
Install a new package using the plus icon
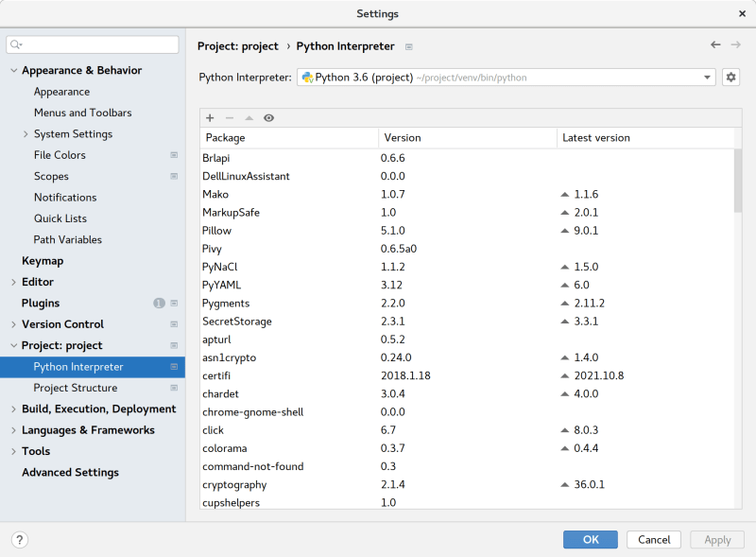click(209, 118)
